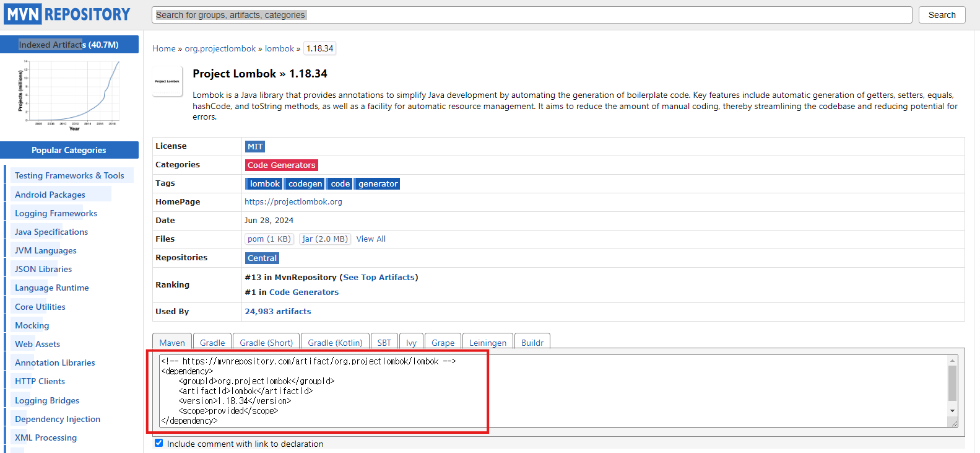This screenshot has height=453, width=980.
Task: Open Language Runtime category
Action: (52, 288)
